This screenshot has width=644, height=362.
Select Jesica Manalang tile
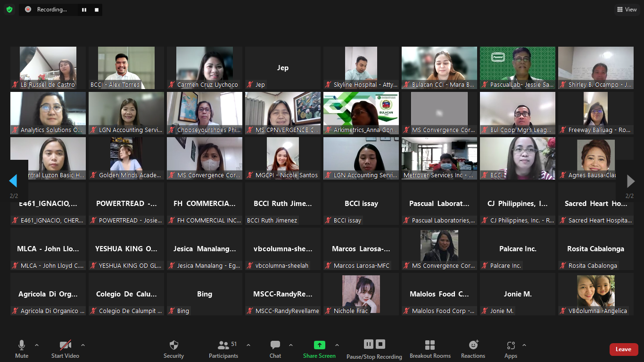(205, 249)
